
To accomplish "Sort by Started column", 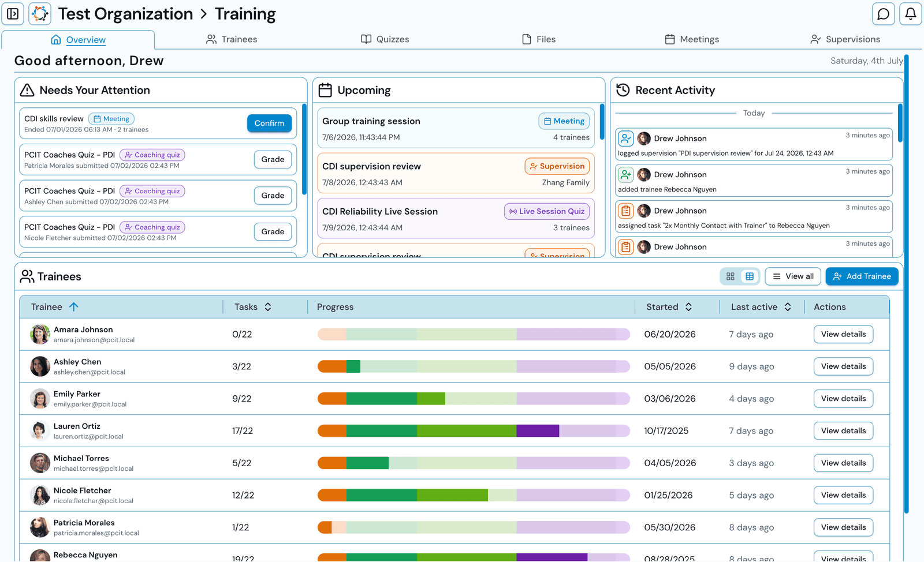I will point(669,307).
